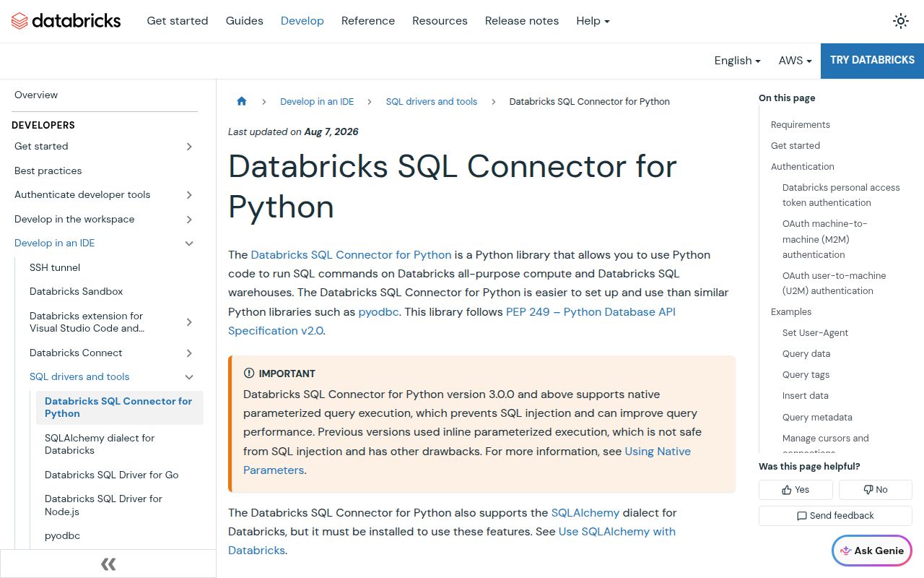The width and height of the screenshot is (924, 578).
Task: Expand the Develop in the workspace chevron
Action: click(x=189, y=220)
